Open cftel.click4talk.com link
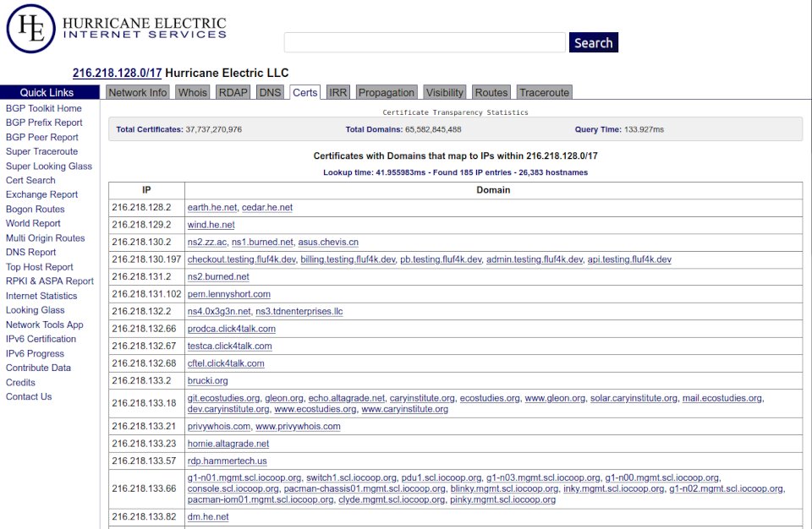Viewport: 812px width, 529px height. tap(226, 363)
